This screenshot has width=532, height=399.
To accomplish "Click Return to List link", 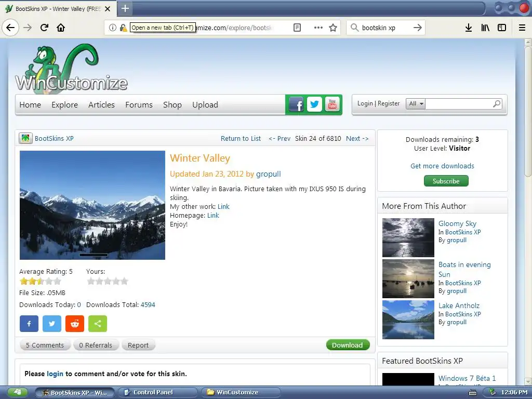I will (241, 138).
